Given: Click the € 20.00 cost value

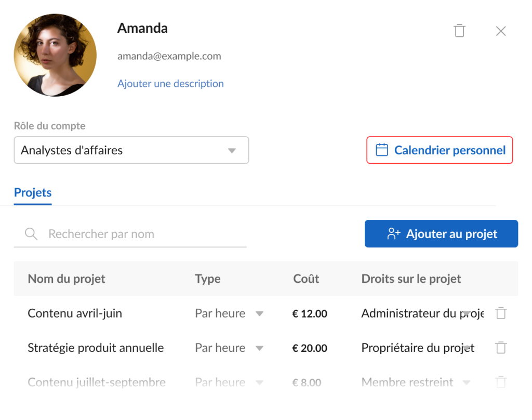Looking at the screenshot, I should [x=310, y=348].
